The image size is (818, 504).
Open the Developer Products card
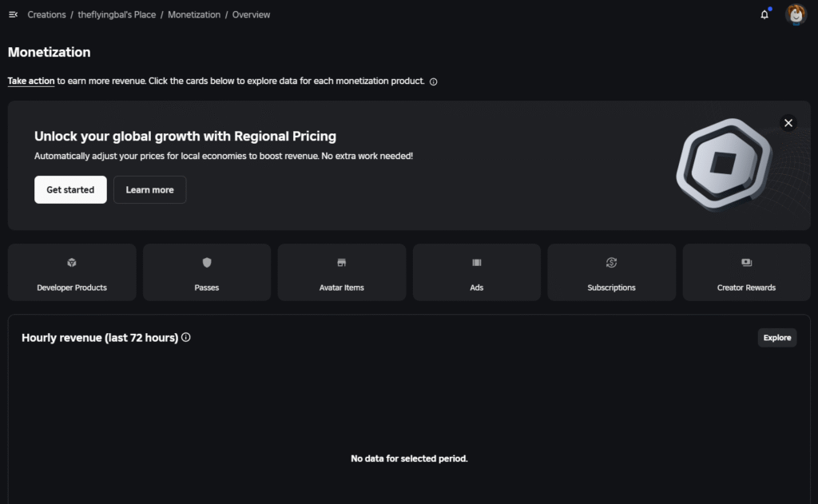71,272
